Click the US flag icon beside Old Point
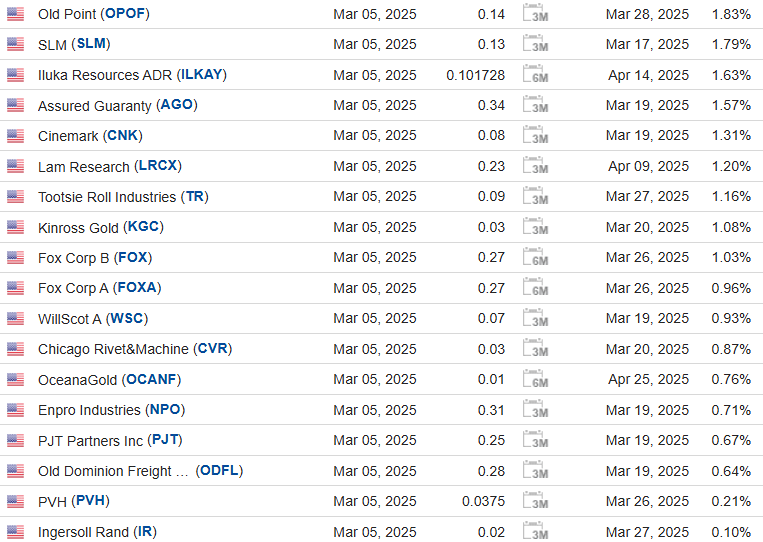Image resolution: width=763 pixels, height=542 pixels. (x=15, y=14)
